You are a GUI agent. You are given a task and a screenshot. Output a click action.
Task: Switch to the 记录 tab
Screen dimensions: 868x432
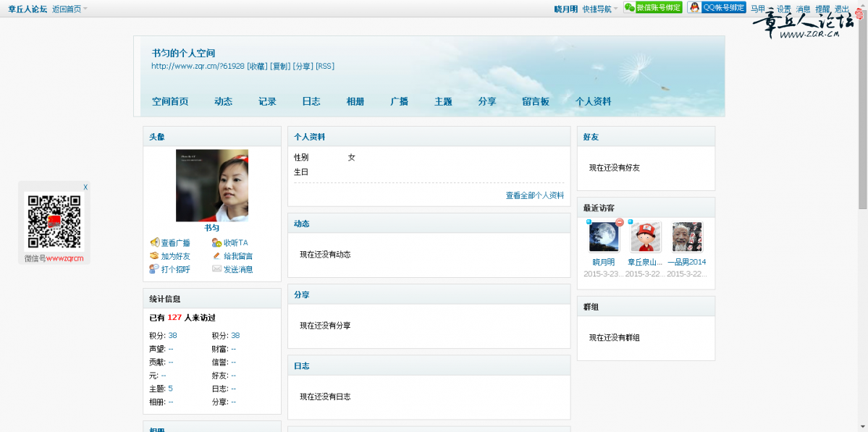[x=267, y=101]
